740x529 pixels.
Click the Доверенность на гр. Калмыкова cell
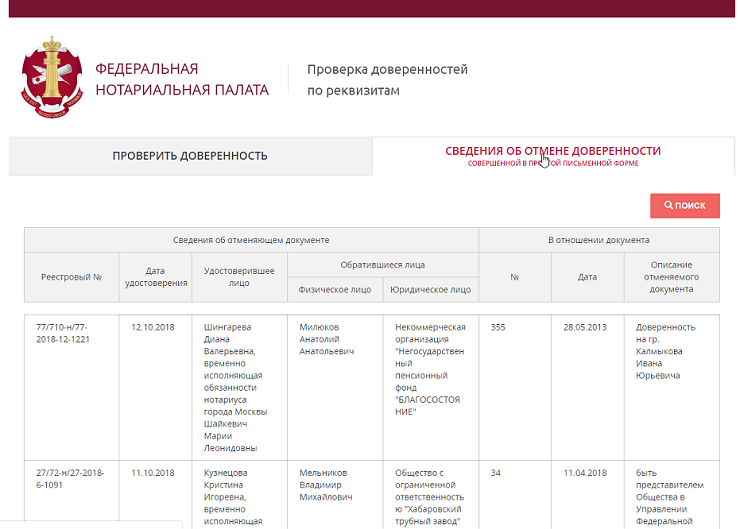tap(672, 387)
